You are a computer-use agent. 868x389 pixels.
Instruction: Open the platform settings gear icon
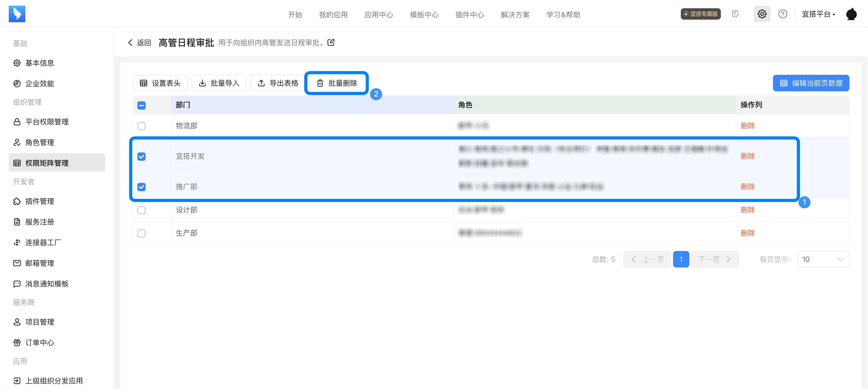[x=762, y=14]
